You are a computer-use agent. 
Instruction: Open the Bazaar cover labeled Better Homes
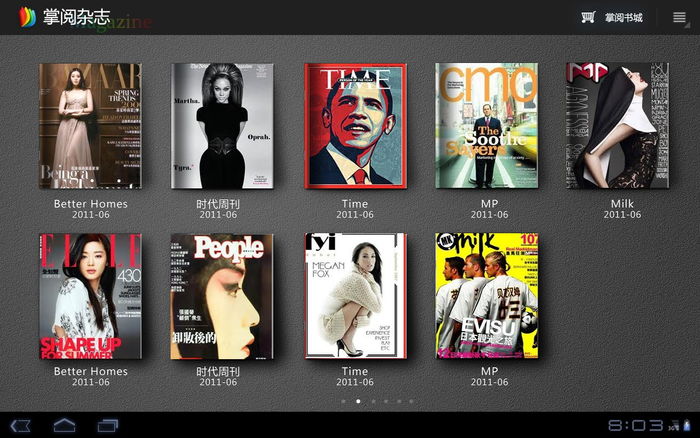(x=90, y=126)
